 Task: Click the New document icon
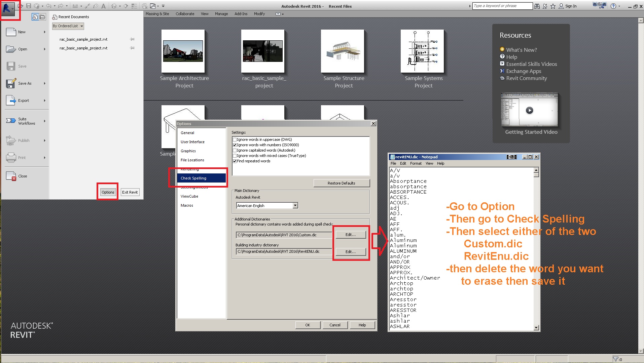pyautogui.click(x=11, y=32)
